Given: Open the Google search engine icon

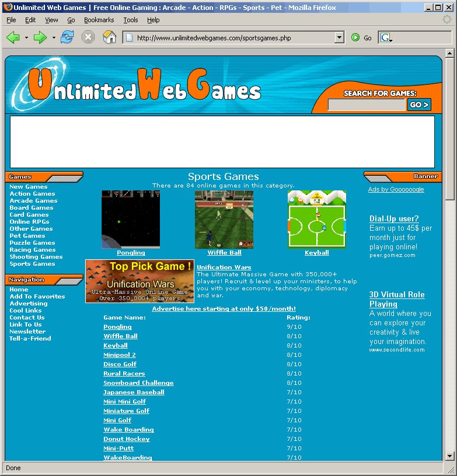Looking at the screenshot, I should (386, 38).
